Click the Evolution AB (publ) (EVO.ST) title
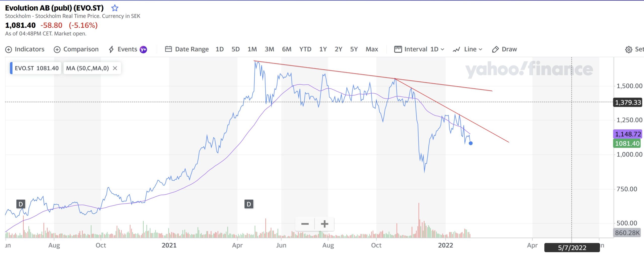The height and width of the screenshot is (279, 644). coord(54,8)
